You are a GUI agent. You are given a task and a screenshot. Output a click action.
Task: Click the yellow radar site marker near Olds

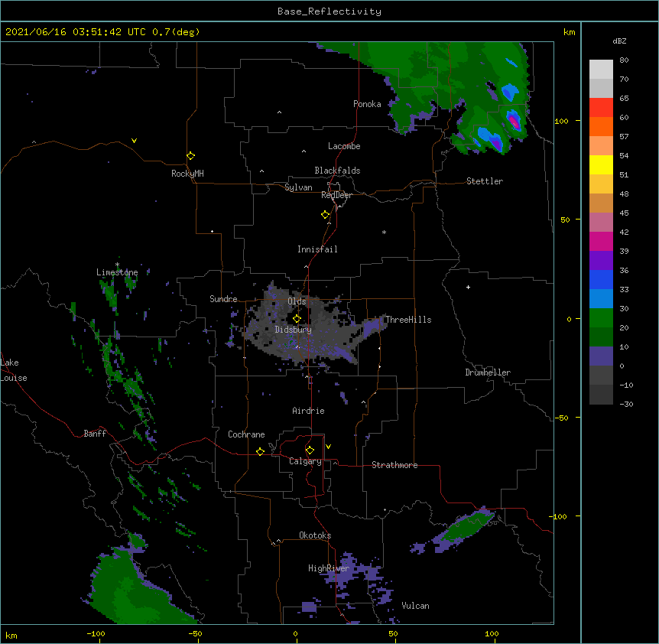[297, 319]
